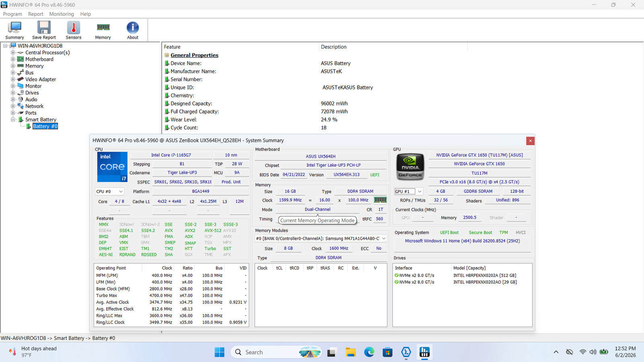Open Windows Start button
Viewport: 644px width, 362px height.
coord(219,352)
